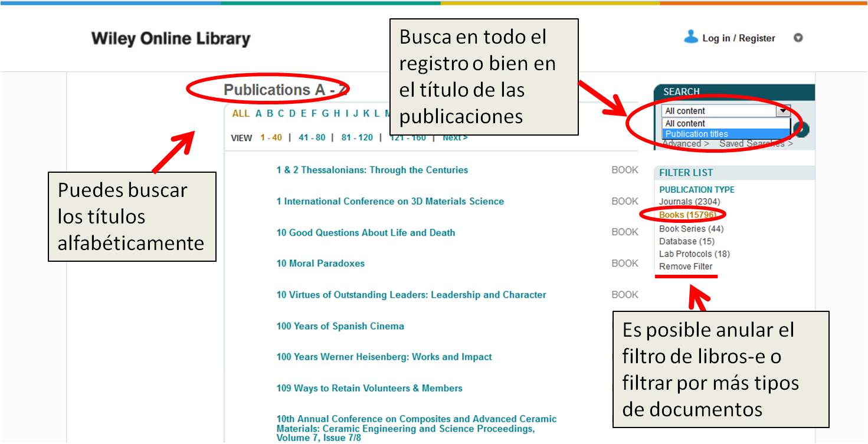Open '10 Good Questions About Life and Death'
The width and height of the screenshot is (868, 444).
366,232
